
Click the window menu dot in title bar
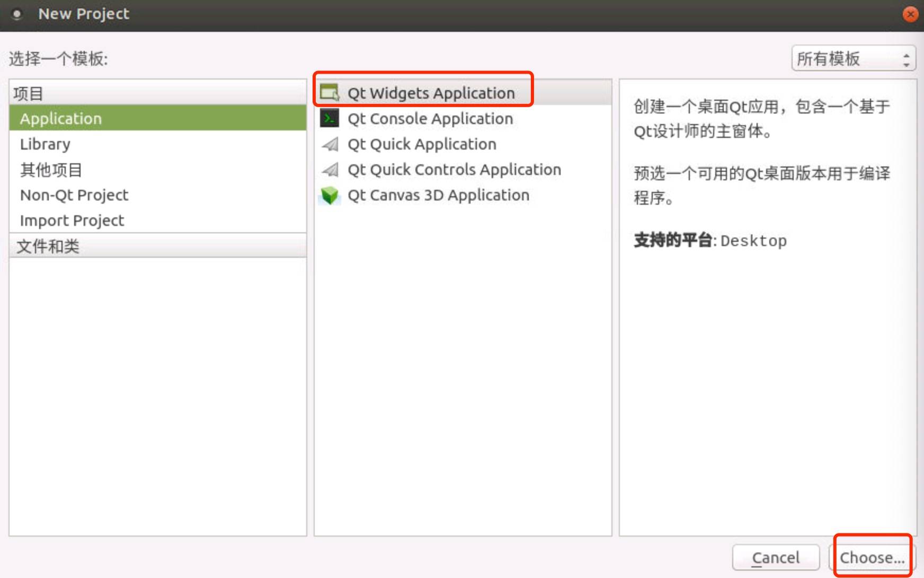pos(17,14)
